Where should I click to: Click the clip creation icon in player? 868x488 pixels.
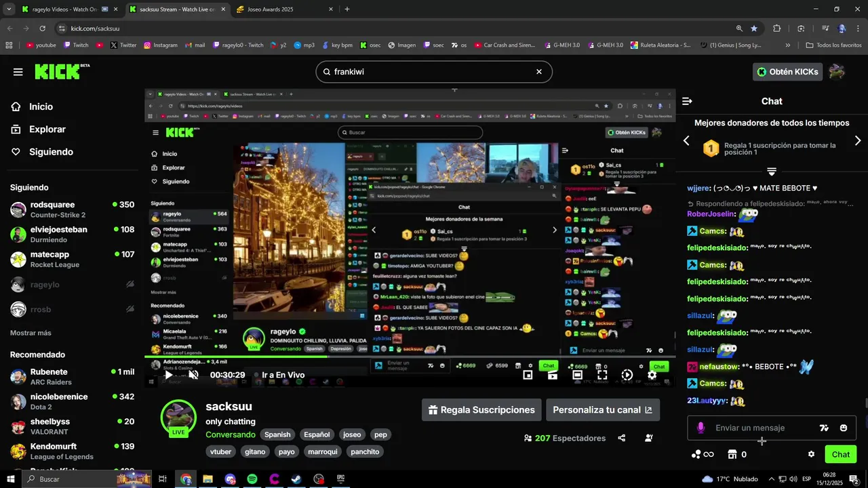553,375
